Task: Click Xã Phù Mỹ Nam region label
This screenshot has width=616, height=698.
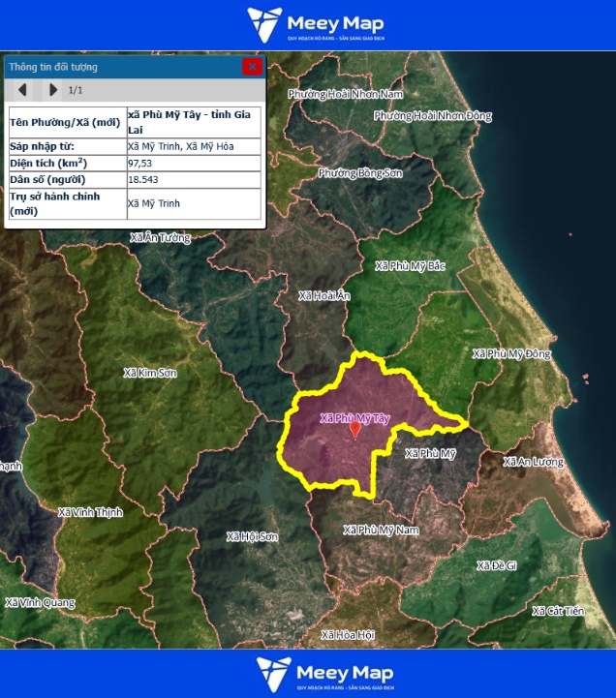Action: click(381, 531)
